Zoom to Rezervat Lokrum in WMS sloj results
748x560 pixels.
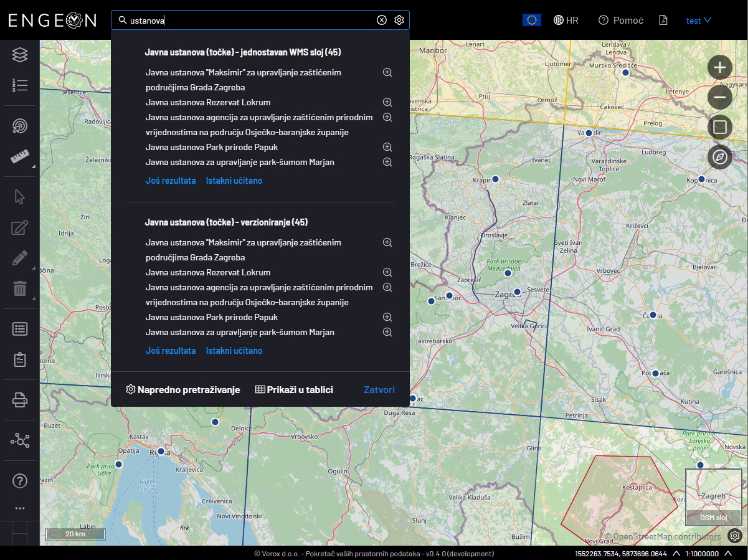pyautogui.click(x=387, y=102)
